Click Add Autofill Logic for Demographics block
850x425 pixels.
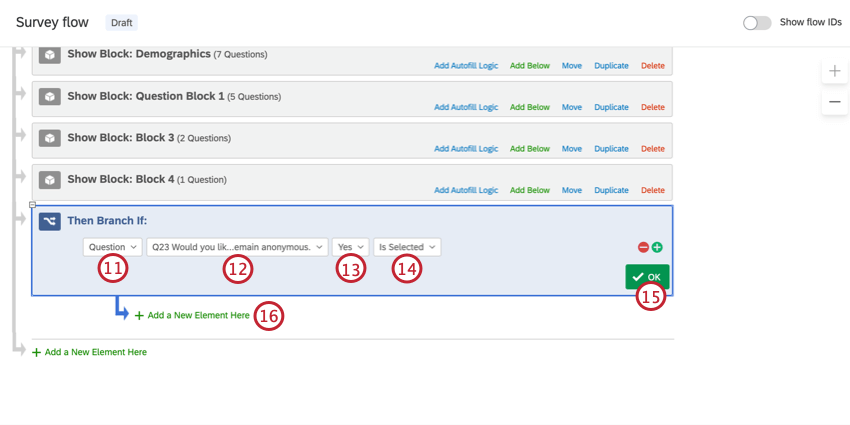[x=466, y=66]
